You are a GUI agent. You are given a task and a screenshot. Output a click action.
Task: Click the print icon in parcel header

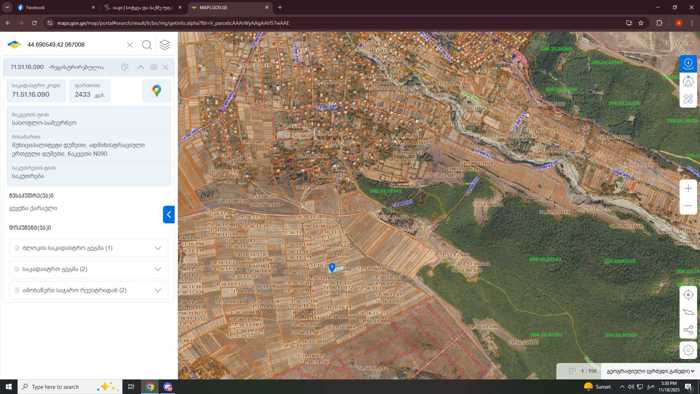[x=154, y=67]
